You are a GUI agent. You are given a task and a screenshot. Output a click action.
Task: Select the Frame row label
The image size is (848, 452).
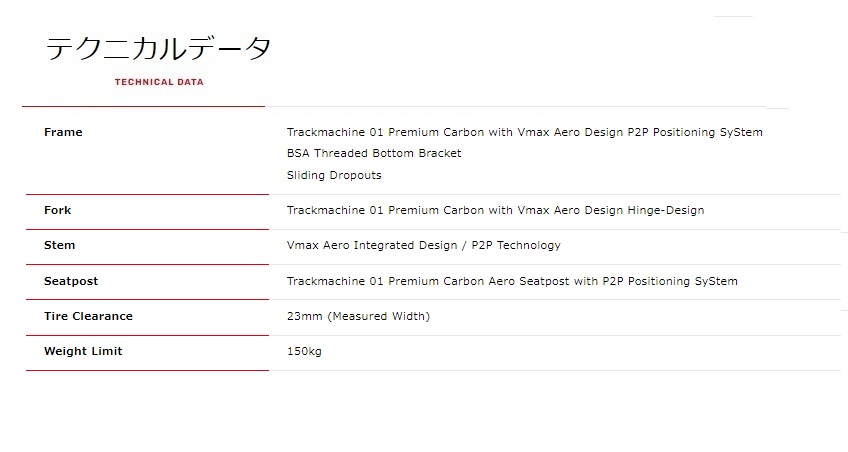click(x=63, y=132)
